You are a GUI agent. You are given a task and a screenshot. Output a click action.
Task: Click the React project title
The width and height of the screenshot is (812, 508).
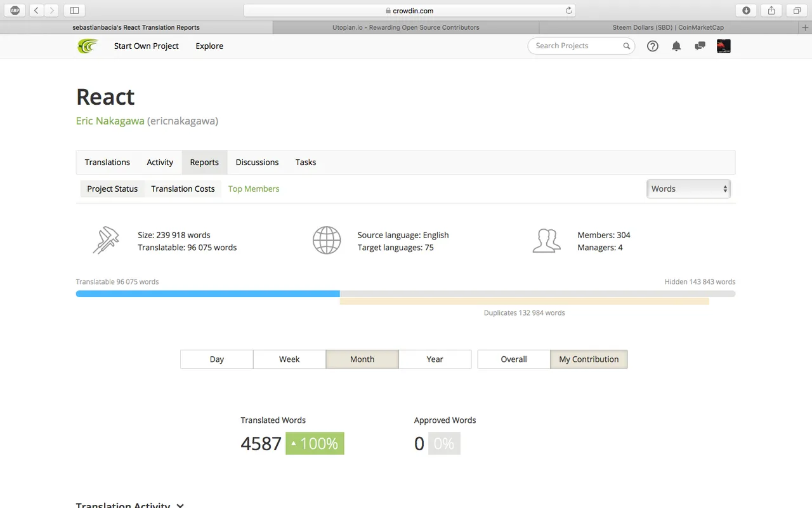click(x=105, y=97)
